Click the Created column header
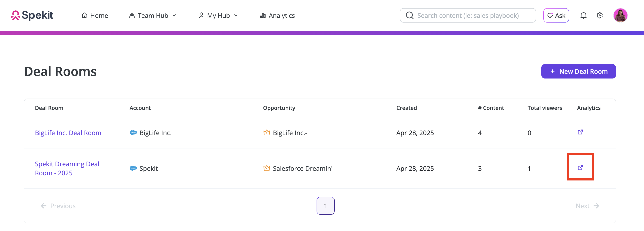The height and width of the screenshot is (231, 644). click(406, 108)
